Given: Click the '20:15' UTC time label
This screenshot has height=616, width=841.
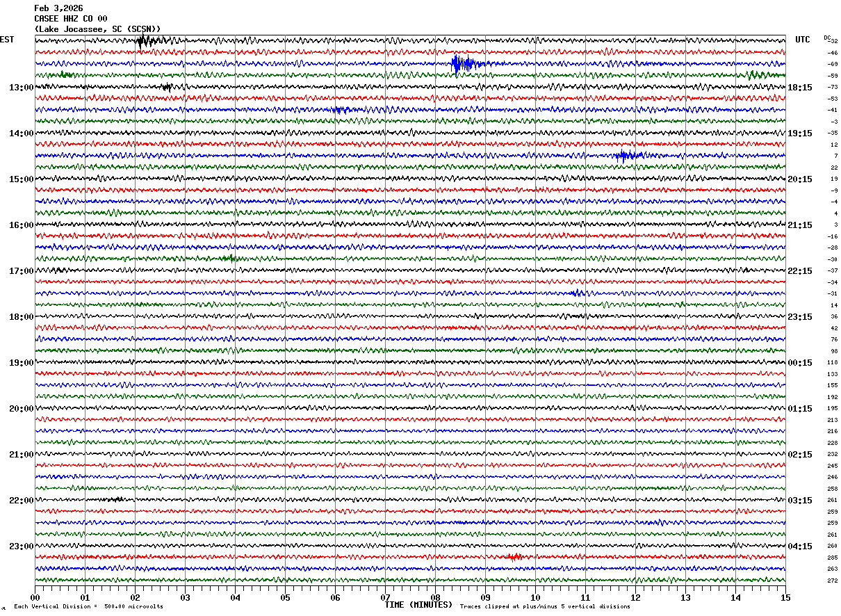Looking at the screenshot, I should coord(800,179).
